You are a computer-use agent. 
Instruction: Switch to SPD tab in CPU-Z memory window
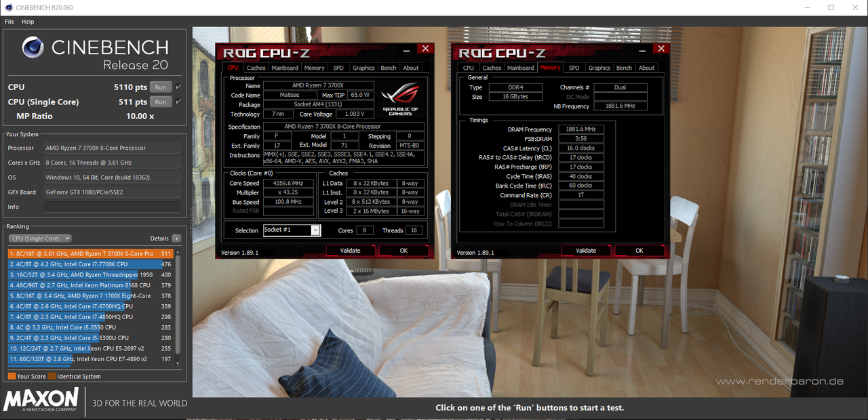pos(574,68)
